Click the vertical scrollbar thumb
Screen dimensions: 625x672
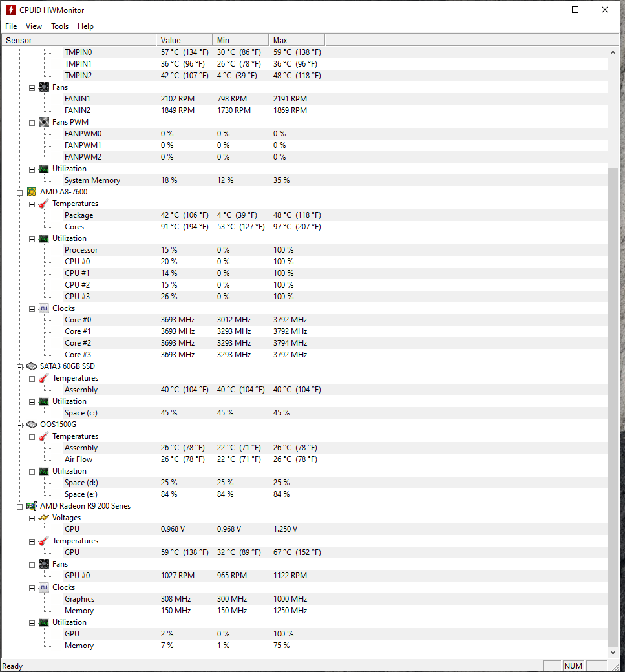613,407
